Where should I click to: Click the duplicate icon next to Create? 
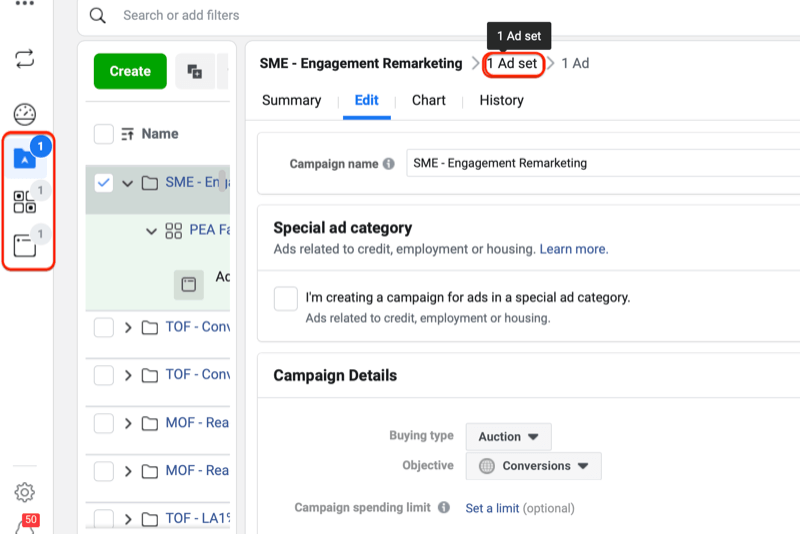(195, 72)
